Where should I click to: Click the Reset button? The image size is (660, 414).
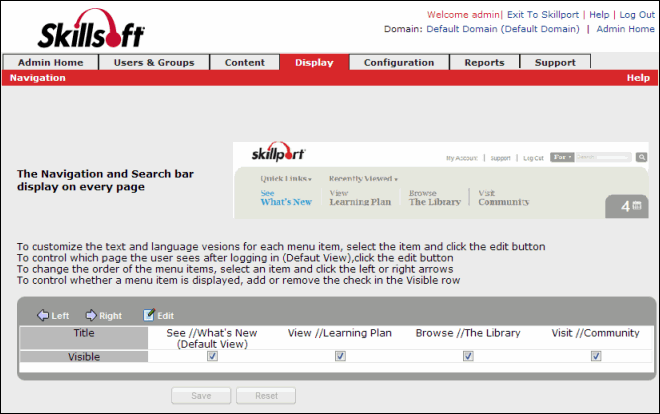coord(266,395)
